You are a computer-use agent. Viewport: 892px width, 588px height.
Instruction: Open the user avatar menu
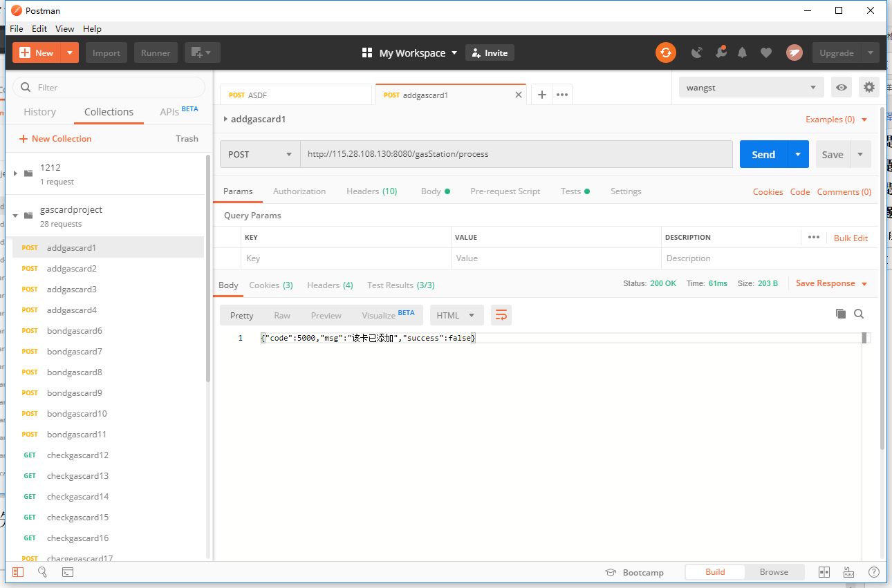(795, 53)
